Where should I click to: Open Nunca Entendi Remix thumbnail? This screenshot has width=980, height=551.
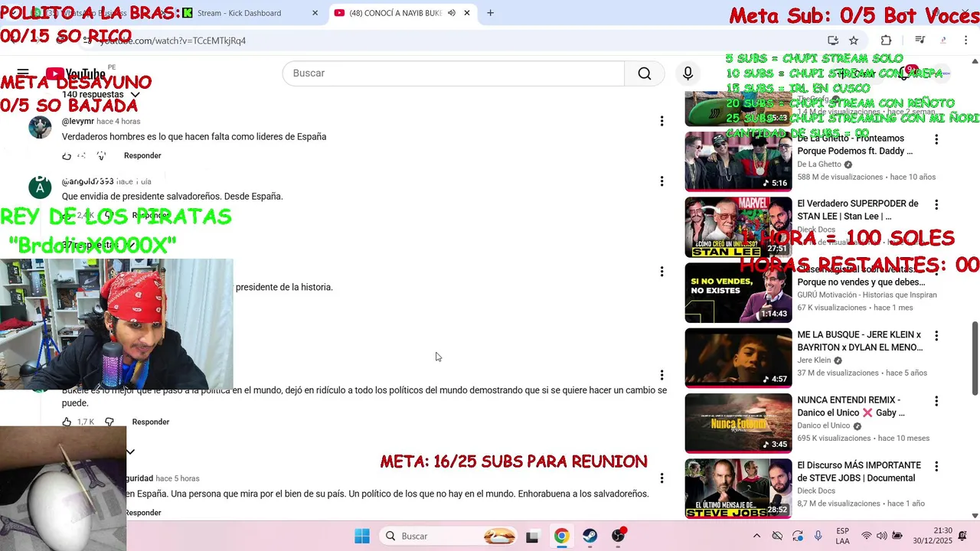click(x=738, y=423)
